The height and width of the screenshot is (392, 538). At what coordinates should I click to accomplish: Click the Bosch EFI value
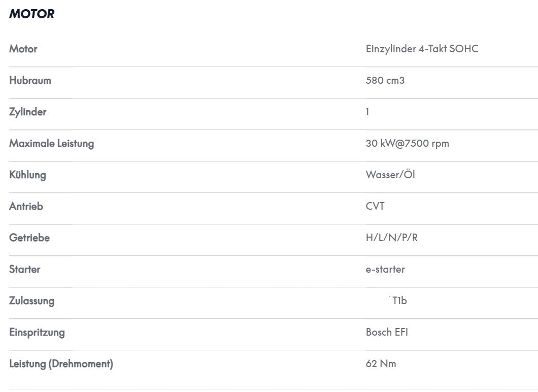[x=387, y=332]
